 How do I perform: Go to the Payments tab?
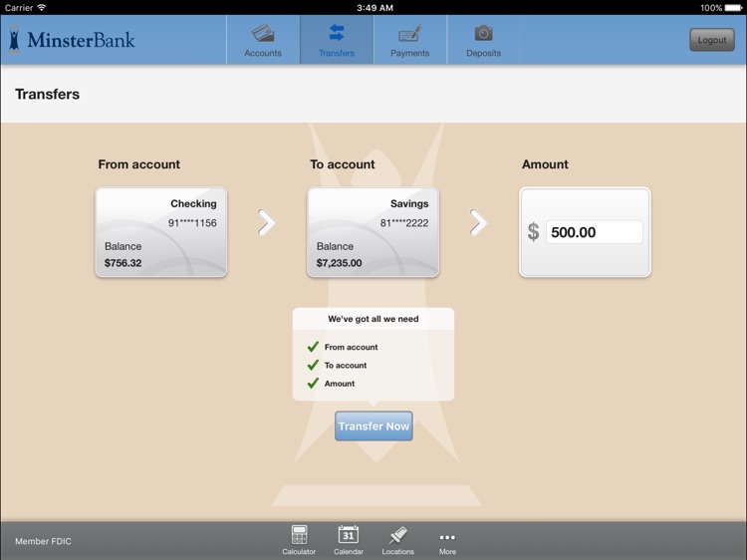(409, 40)
